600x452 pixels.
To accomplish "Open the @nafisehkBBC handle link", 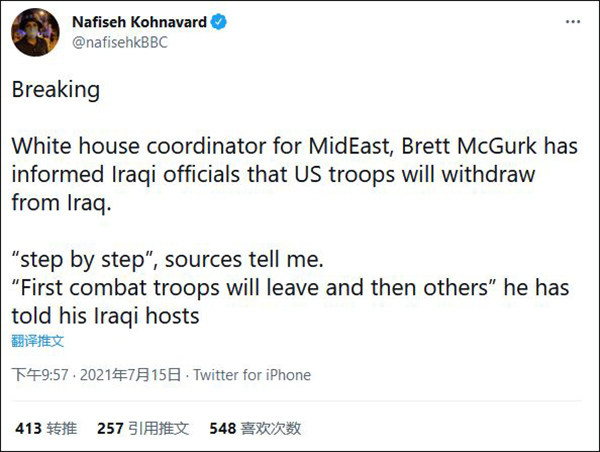I will [x=117, y=42].
